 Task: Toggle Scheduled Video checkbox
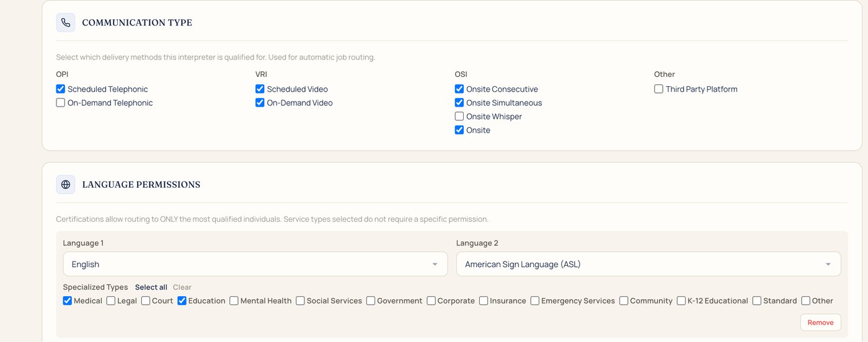260,89
